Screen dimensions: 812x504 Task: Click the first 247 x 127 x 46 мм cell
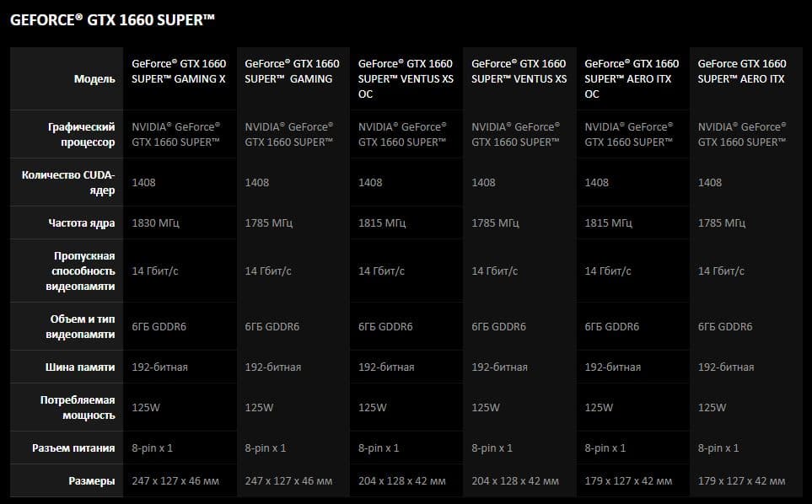pos(175,481)
